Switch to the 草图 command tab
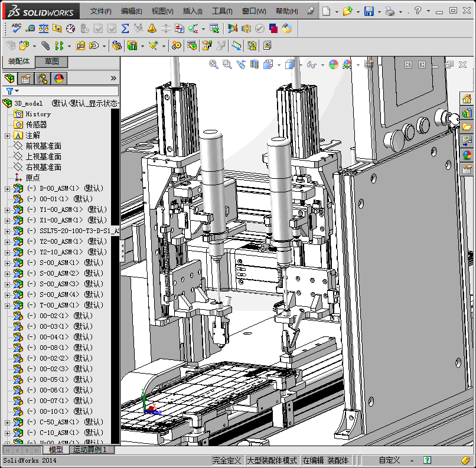 click(51, 61)
